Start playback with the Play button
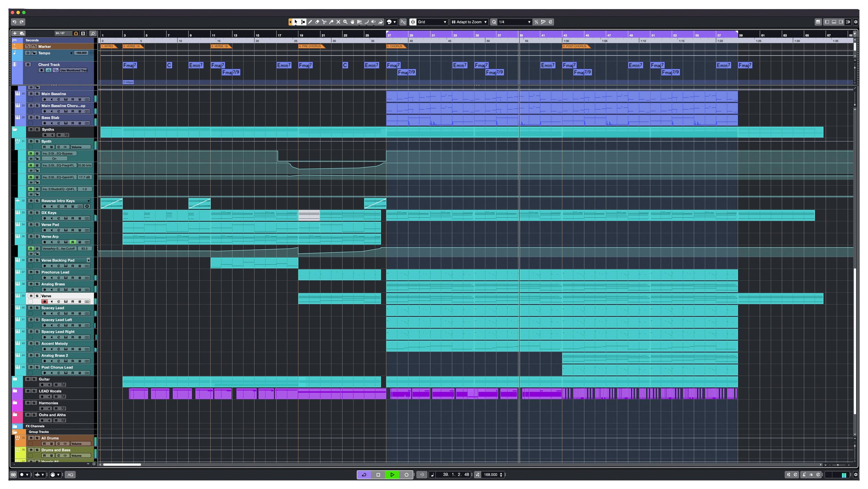This screenshot has height=489, width=868. (x=392, y=475)
